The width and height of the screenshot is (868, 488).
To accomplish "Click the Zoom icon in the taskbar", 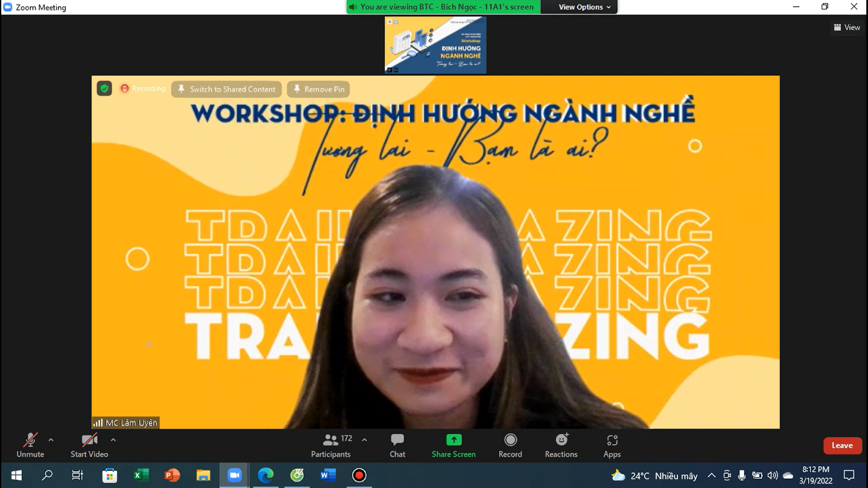I will [x=234, y=476].
